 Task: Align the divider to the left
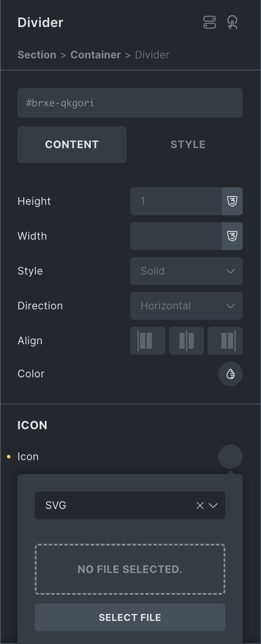coord(148,341)
